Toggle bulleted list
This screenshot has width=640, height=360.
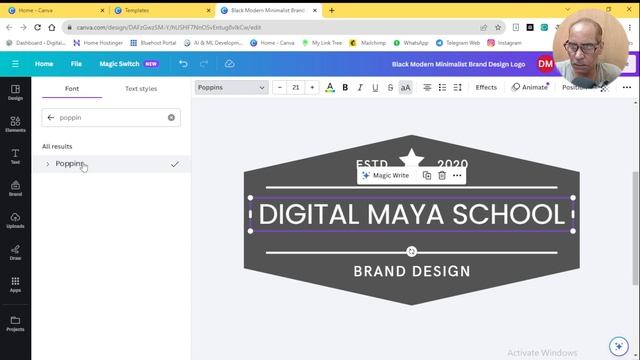point(442,87)
